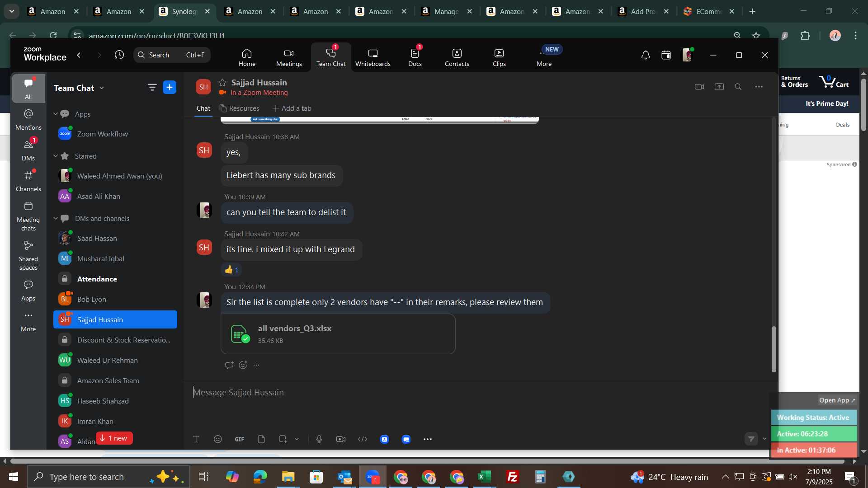Click the blue new chat plus button
This screenshot has width=868, height=488.
(x=170, y=87)
